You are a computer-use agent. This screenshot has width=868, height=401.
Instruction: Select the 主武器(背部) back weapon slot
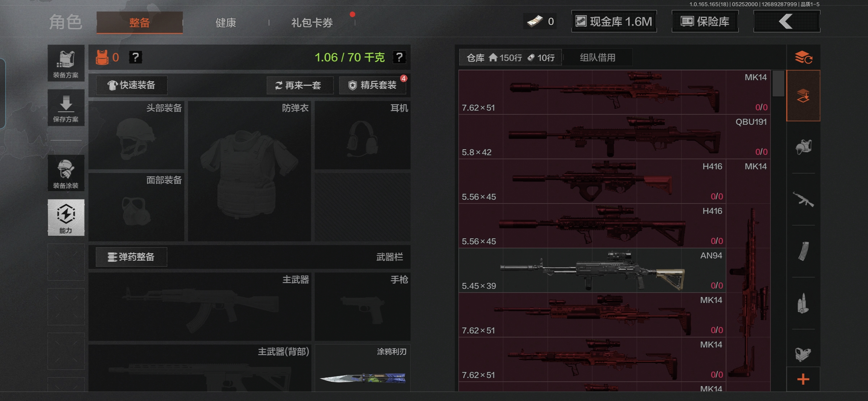200,368
